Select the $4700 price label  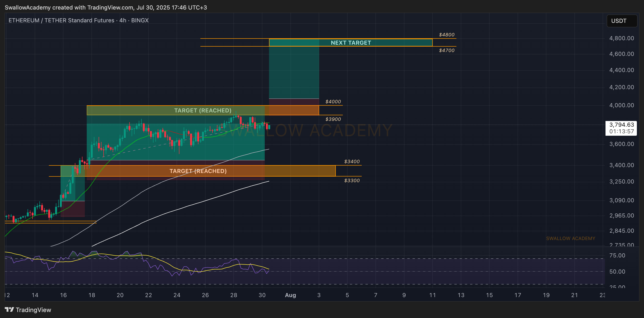[x=447, y=50]
